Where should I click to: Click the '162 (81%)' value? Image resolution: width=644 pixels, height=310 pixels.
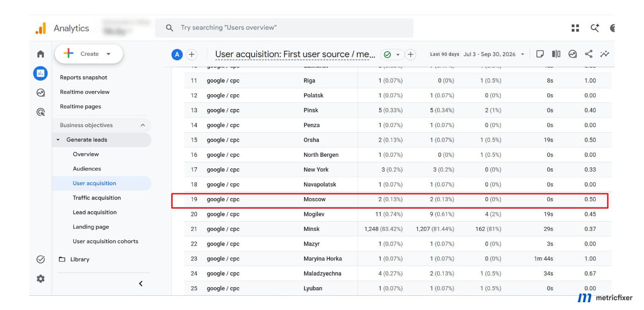(488, 229)
